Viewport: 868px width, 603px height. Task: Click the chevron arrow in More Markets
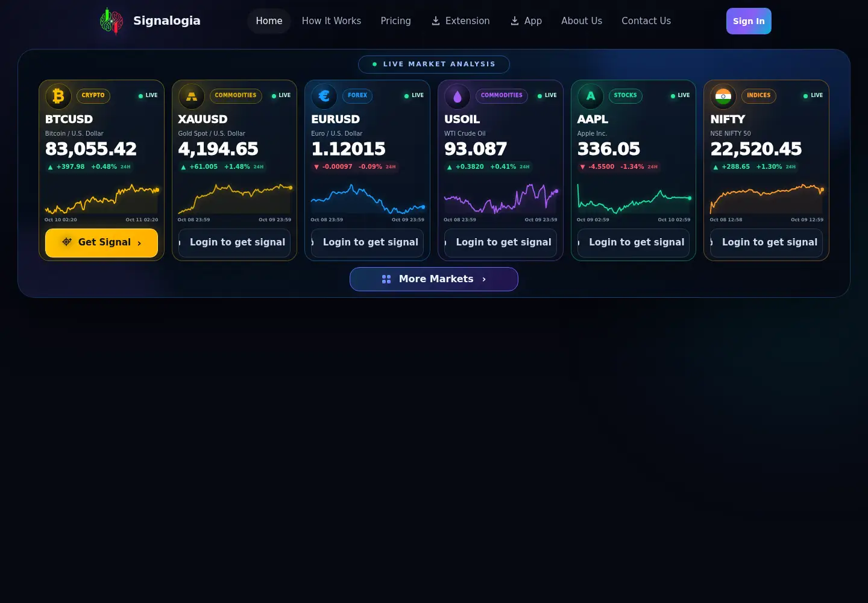click(484, 279)
